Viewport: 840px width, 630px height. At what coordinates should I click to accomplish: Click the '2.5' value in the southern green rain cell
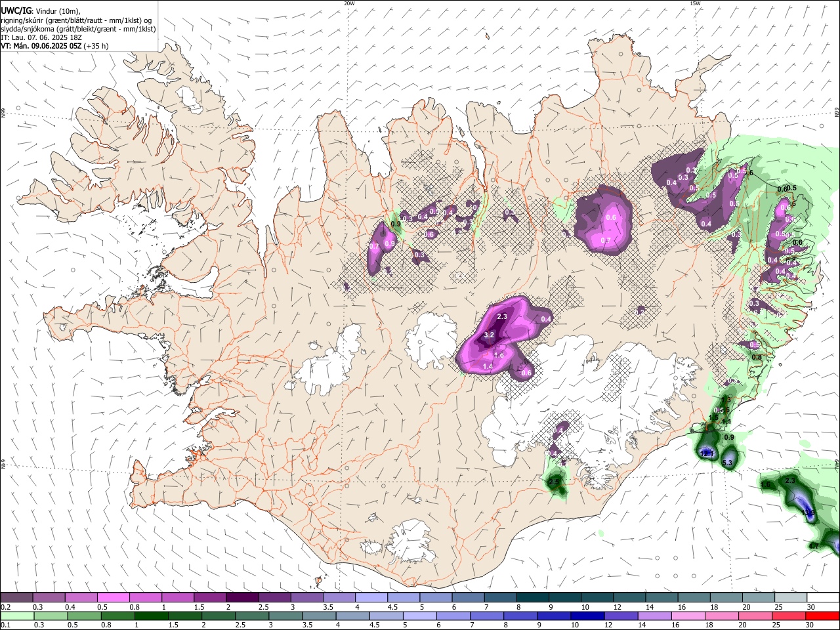pos(554,482)
